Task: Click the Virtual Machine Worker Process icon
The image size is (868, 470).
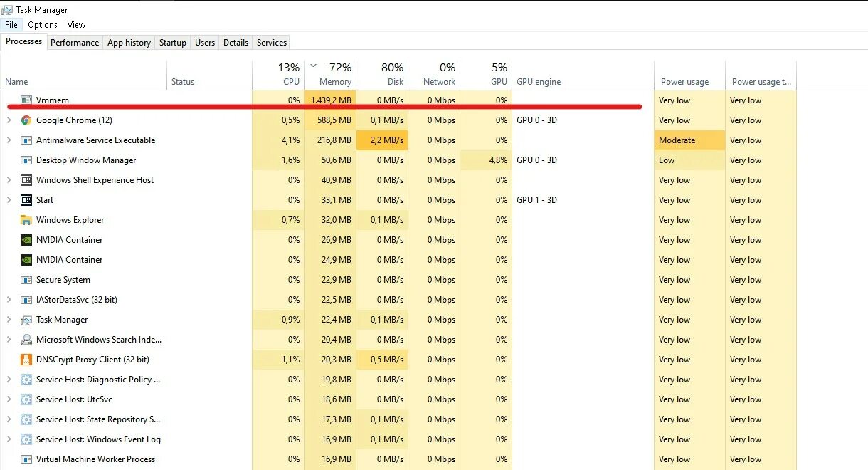Action: (x=26, y=459)
